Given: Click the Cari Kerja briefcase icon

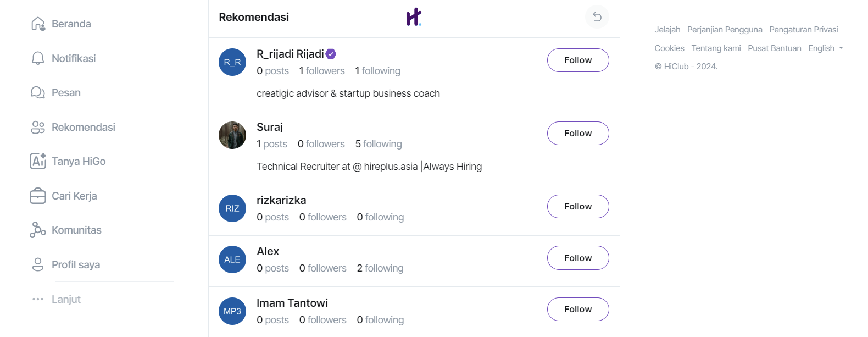Looking at the screenshot, I should coord(38,196).
